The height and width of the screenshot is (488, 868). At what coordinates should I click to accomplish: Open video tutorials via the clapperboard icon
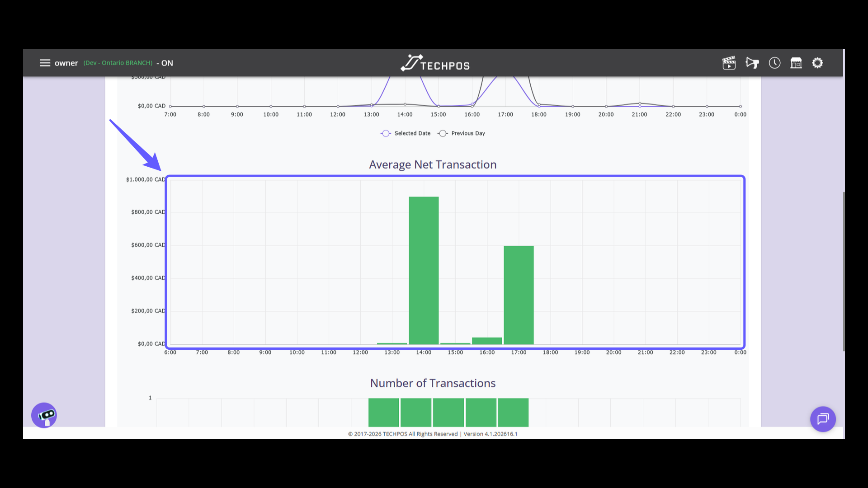(x=729, y=63)
